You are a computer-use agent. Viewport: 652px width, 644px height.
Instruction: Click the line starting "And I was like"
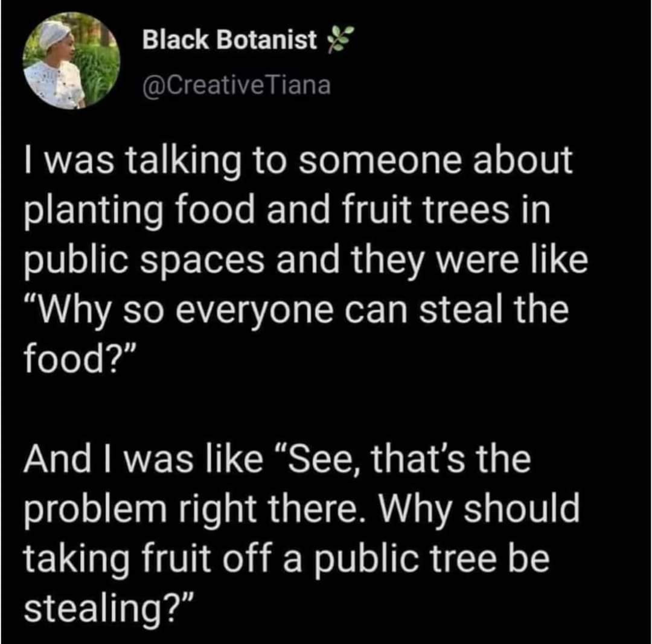click(277, 459)
